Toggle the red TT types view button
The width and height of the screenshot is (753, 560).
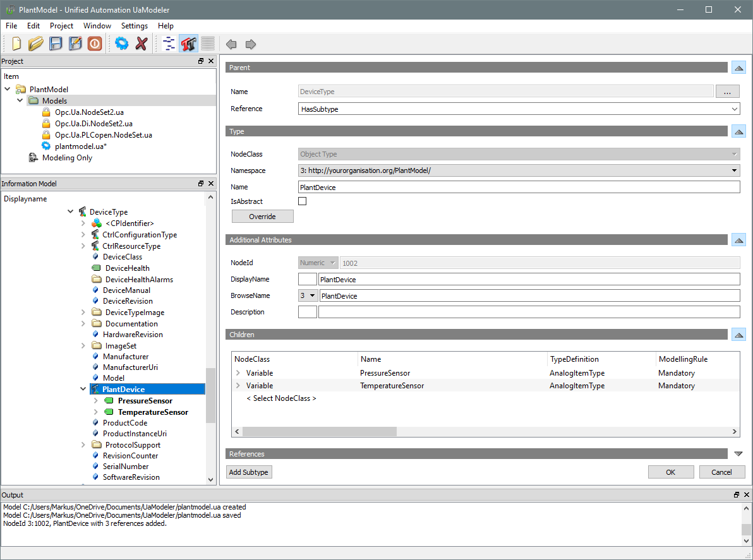point(188,44)
